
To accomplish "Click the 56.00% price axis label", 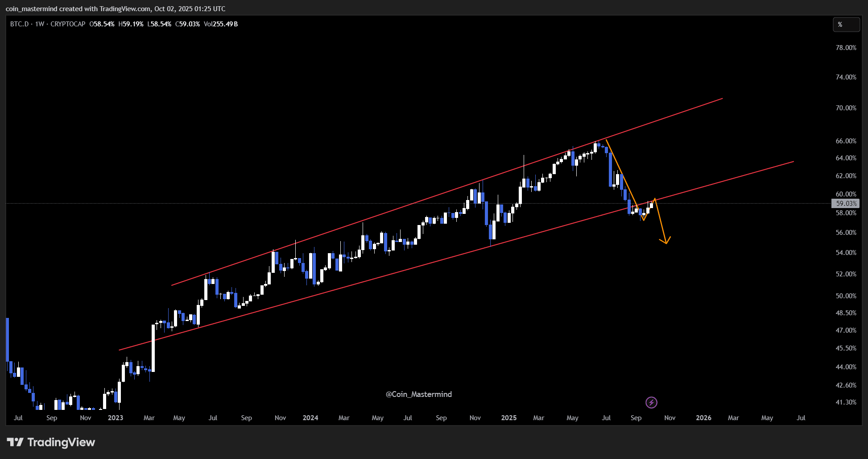I will tap(846, 233).
